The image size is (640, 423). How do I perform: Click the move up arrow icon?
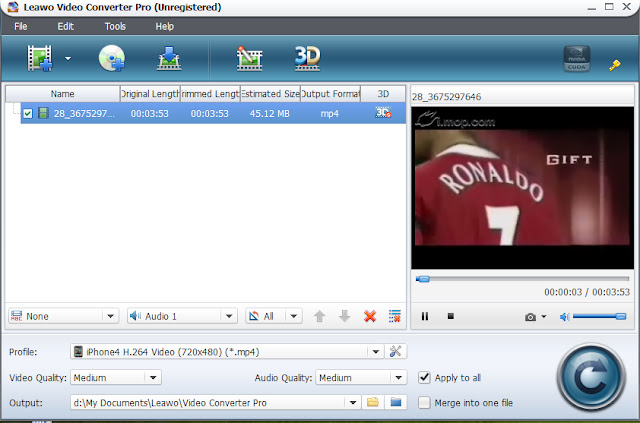point(320,316)
